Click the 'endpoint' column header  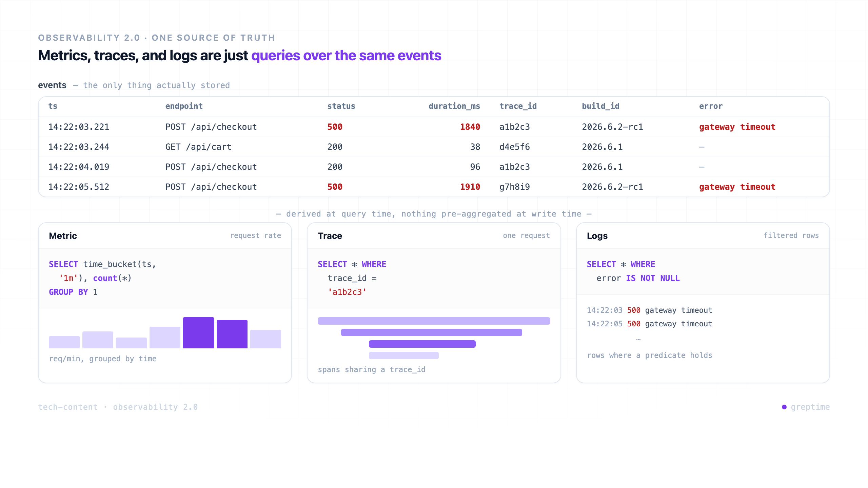click(x=184, y=106)
